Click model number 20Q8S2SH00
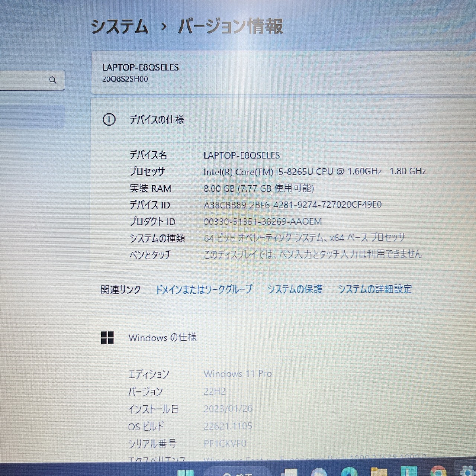The width and height of the screenshot is (476, 476). [x=125, y=79]
